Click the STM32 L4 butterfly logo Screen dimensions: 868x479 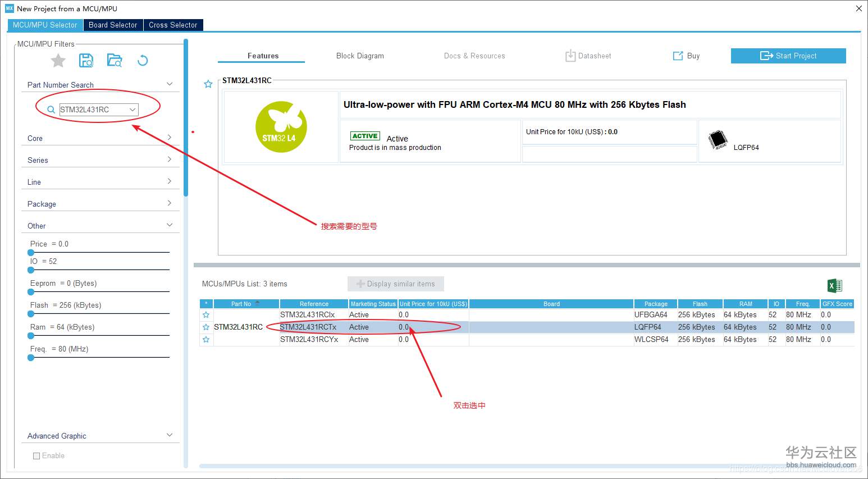281,127
